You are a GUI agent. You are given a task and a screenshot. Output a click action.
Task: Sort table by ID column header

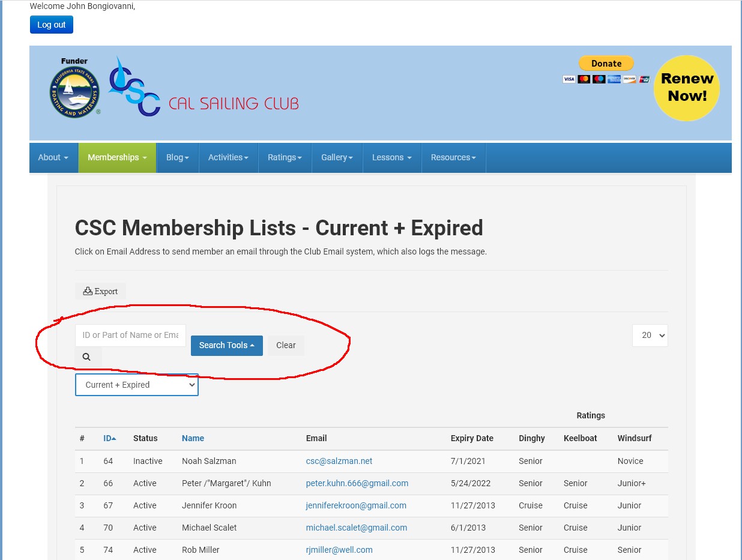coord(110,438)
